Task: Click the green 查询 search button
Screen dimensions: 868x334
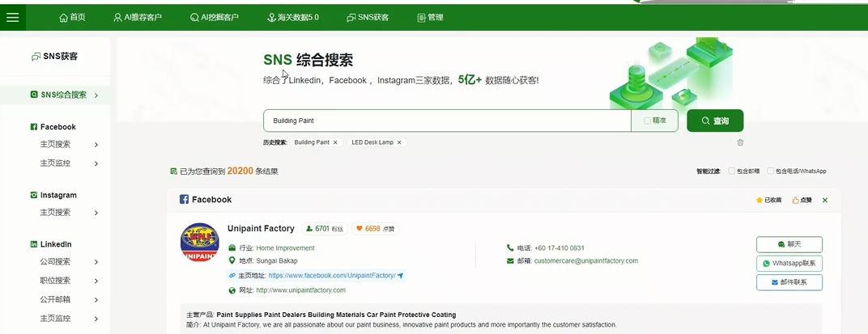Action: coord(715,120)
